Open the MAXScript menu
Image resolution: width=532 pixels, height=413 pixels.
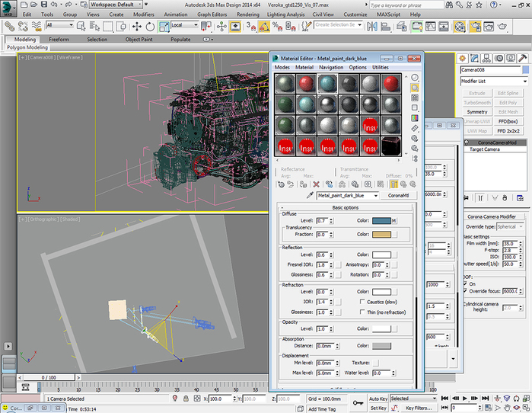click(388, 14)
